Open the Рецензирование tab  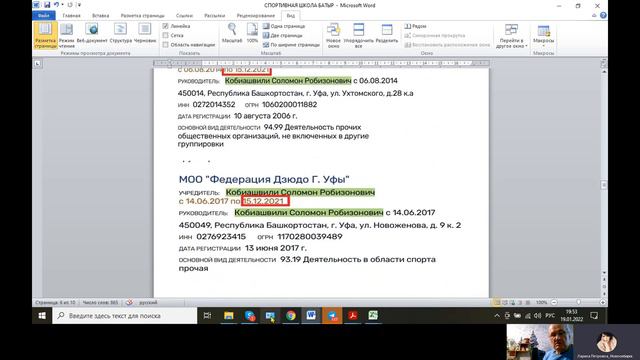click(256, 16)
